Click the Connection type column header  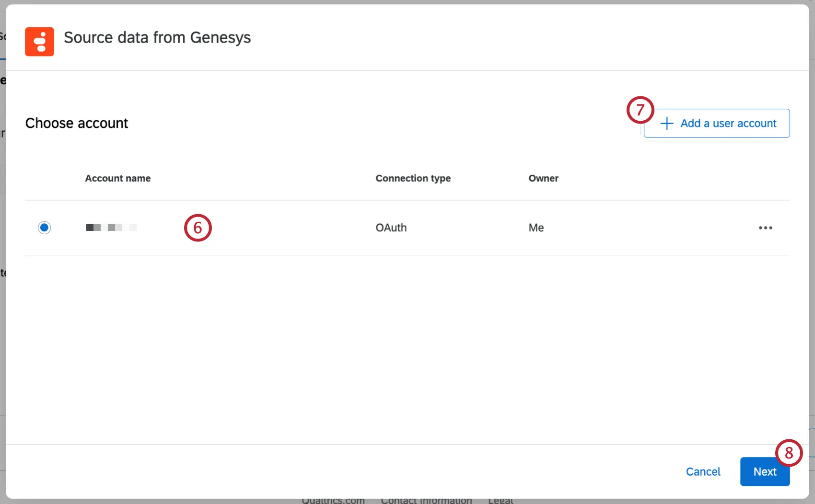pyautogui.click(x=413, y=178)
